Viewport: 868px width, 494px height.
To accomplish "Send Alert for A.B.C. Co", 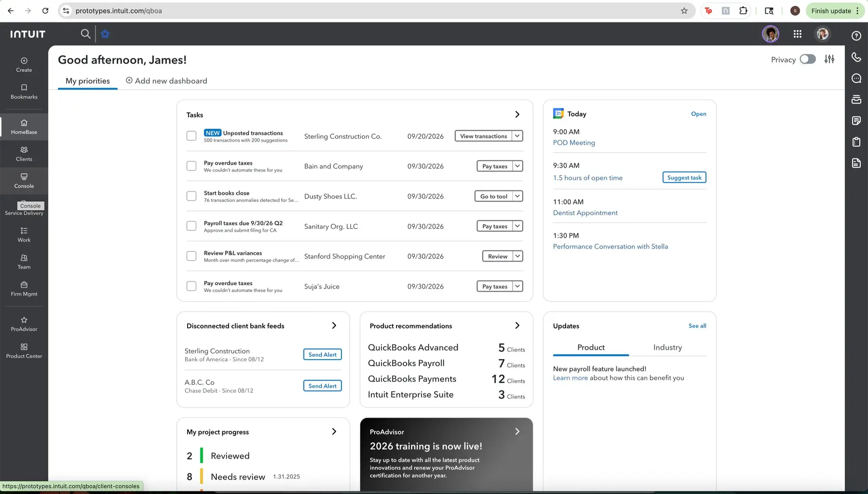I will pyautogui.click(x=323, y=386).
